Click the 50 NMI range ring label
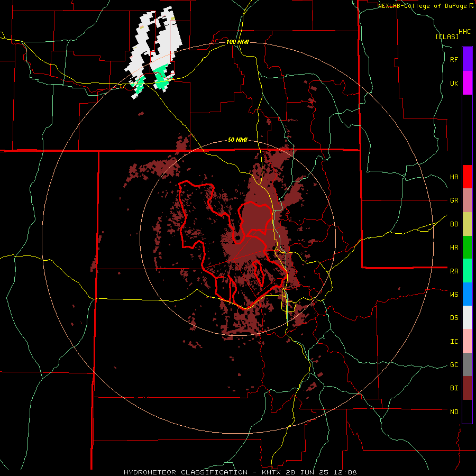This screenshot has height=476, width=476. tap(237, 140)
